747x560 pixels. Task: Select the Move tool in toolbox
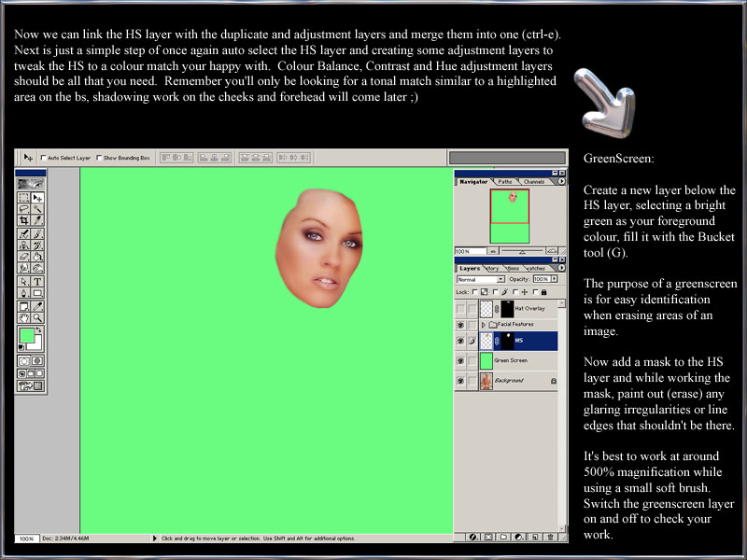[37, 197]
